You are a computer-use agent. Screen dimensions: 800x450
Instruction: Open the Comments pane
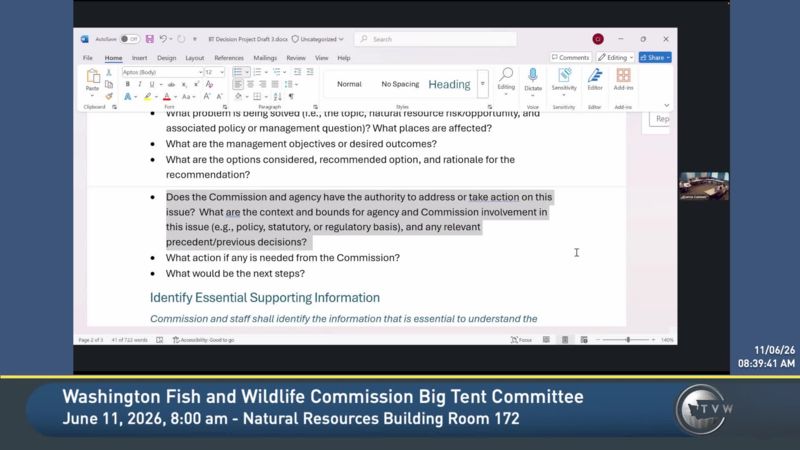tap(570, 58)
